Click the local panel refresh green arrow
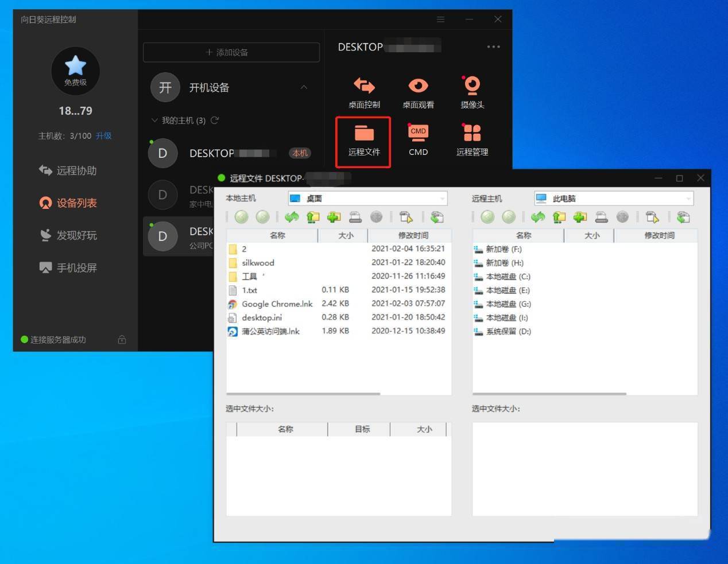This screenshot has height=564, width=728. click(292, 217)
